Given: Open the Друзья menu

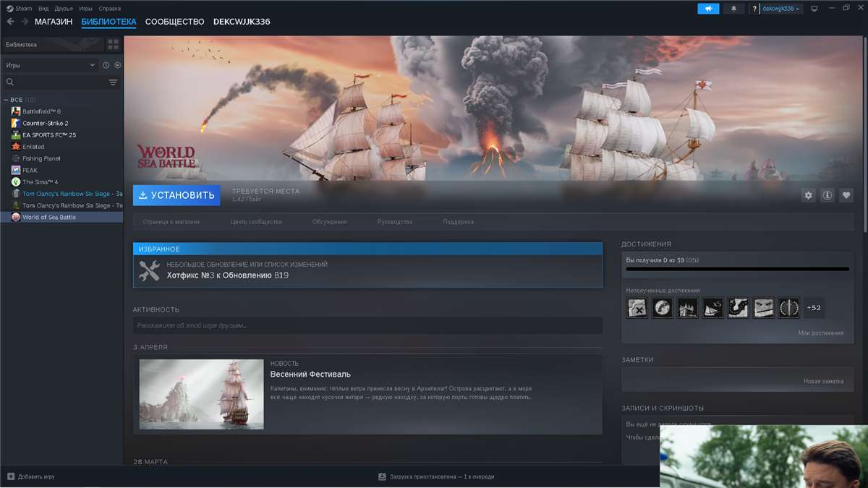Looking at the screenshot, I should pyautogui.click(x=64, y=9).
